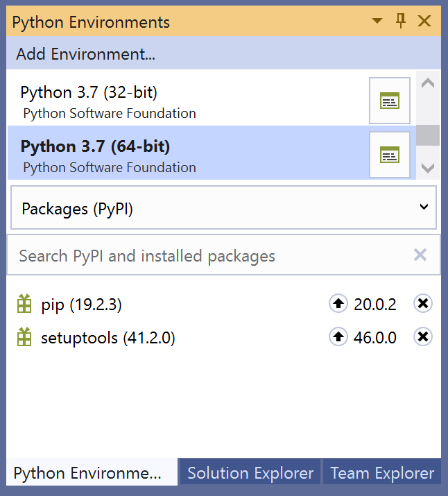Switch to the Solution Explorer tab

(250, 473)
